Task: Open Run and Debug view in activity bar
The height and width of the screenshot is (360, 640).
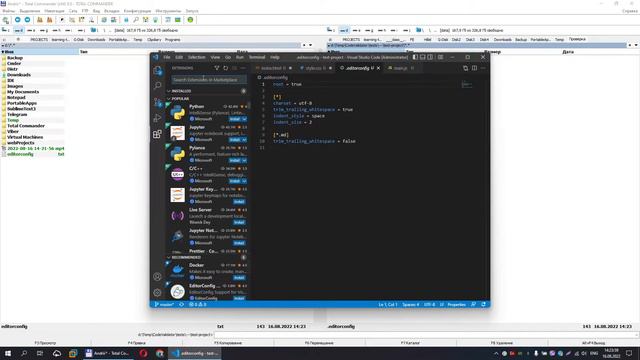Action: (158, 118)
